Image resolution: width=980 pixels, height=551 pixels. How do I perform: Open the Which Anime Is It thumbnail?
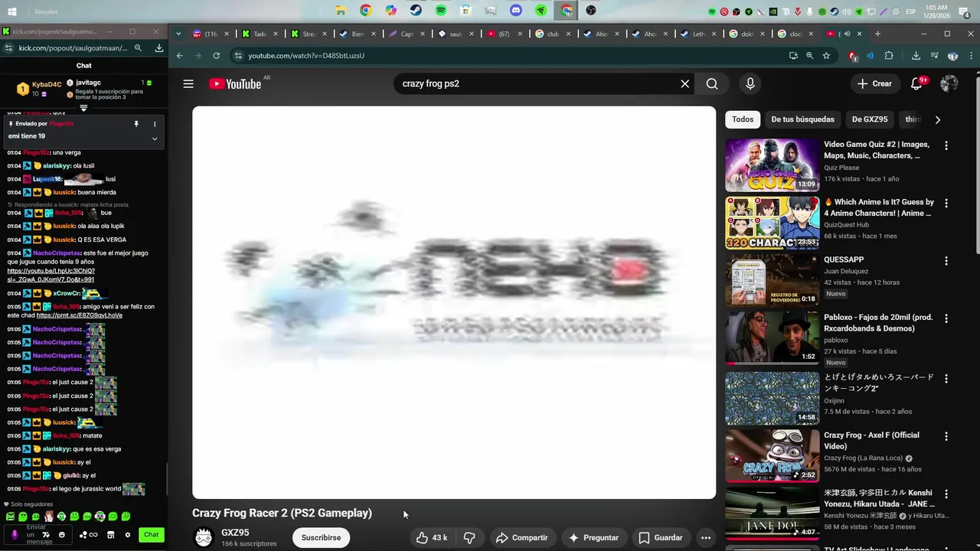coord(772,223)
